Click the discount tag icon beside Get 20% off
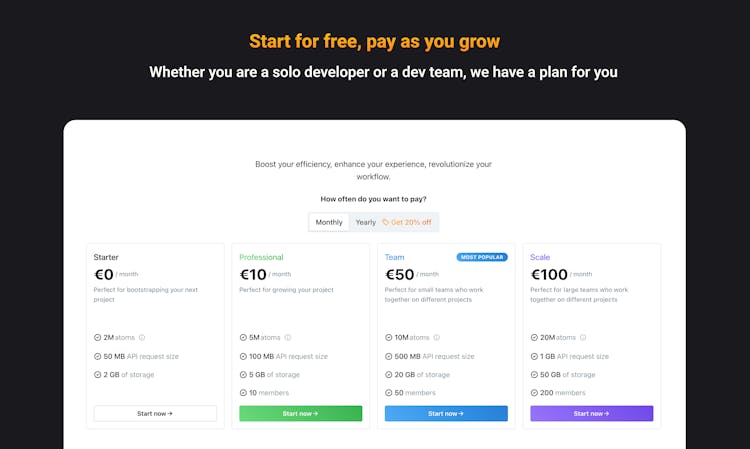750x449 pixels. 386,222
